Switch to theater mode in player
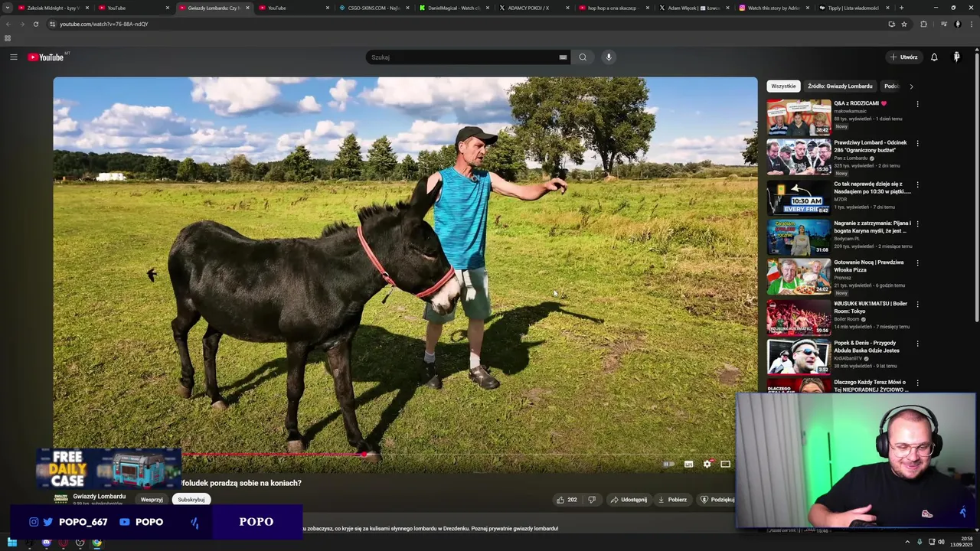Screen dimensions: 980x551 725,464
